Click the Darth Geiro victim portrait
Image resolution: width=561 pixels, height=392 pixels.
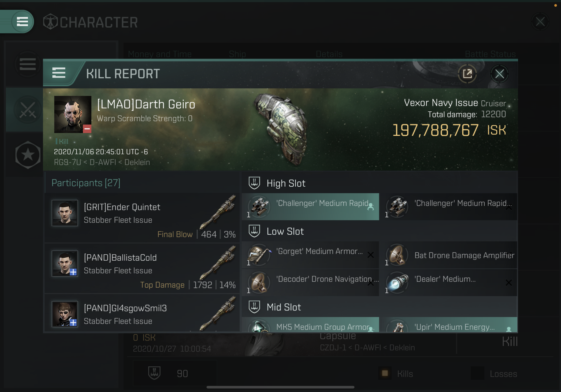coord(73,114)
